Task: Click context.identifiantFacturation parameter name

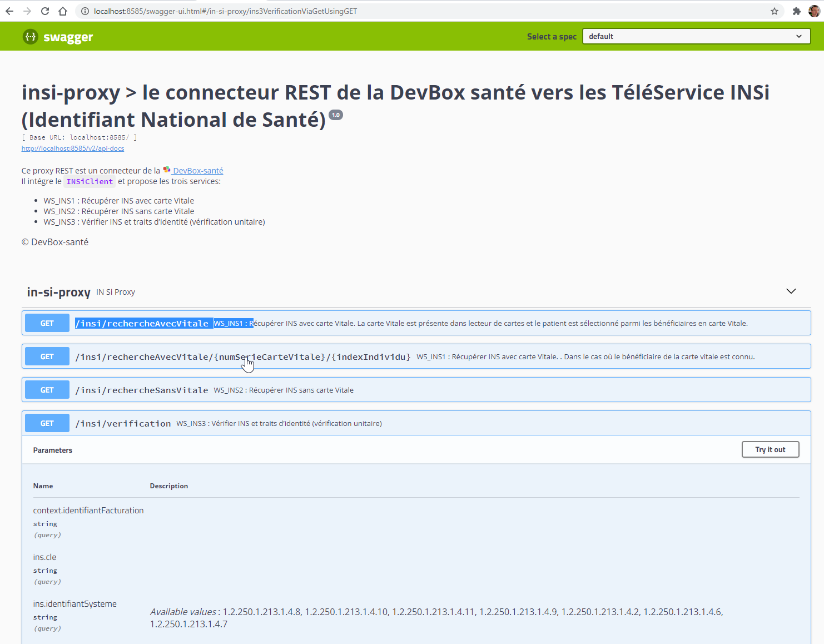Action: [x=88, y=510]
